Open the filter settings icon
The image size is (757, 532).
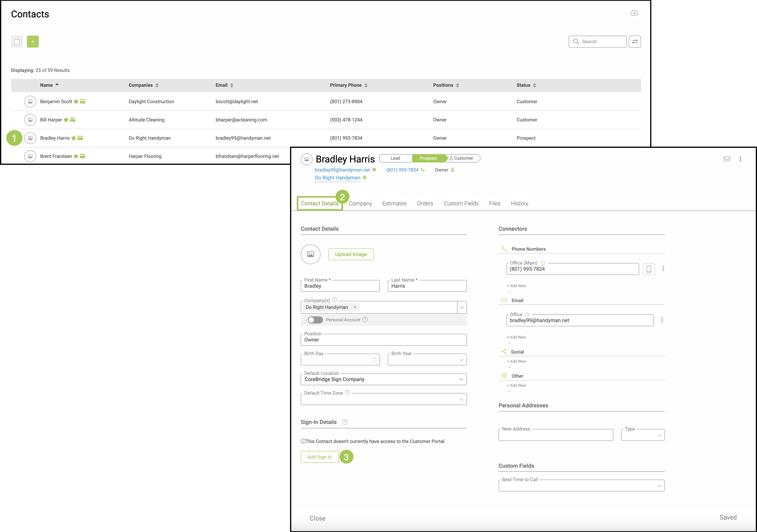(635, 42)
